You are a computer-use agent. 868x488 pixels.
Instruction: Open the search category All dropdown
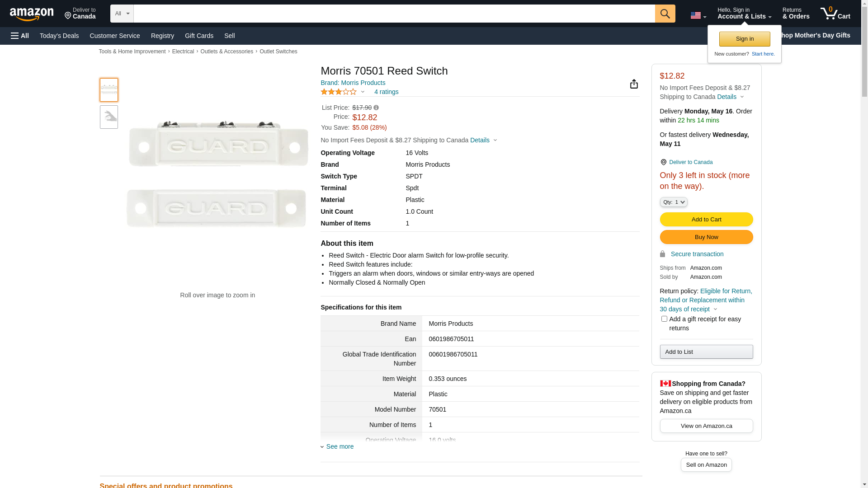(x=122, y=14)
